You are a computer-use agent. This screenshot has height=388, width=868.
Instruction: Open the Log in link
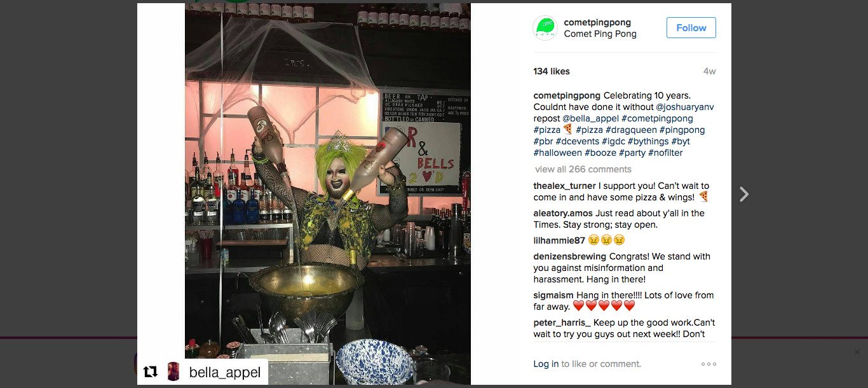point(546,364)
